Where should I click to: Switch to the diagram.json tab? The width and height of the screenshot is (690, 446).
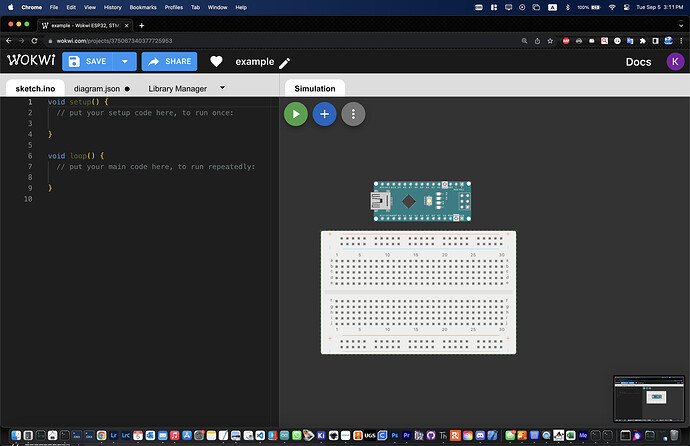[x=97, y=88]
